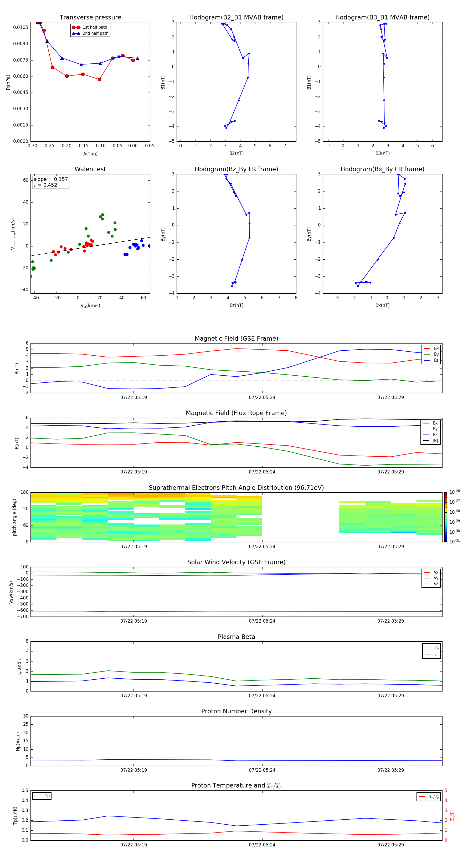Click the 'Proton Number Density' title
The image size is (473, 868).
point(236,711)
